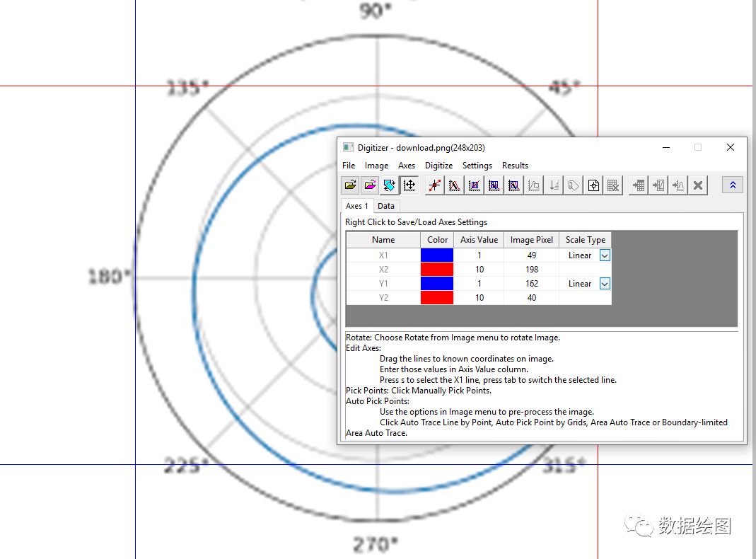The image size is (756, 559).
Task: Click the Name column header
Action: (383, 240)
